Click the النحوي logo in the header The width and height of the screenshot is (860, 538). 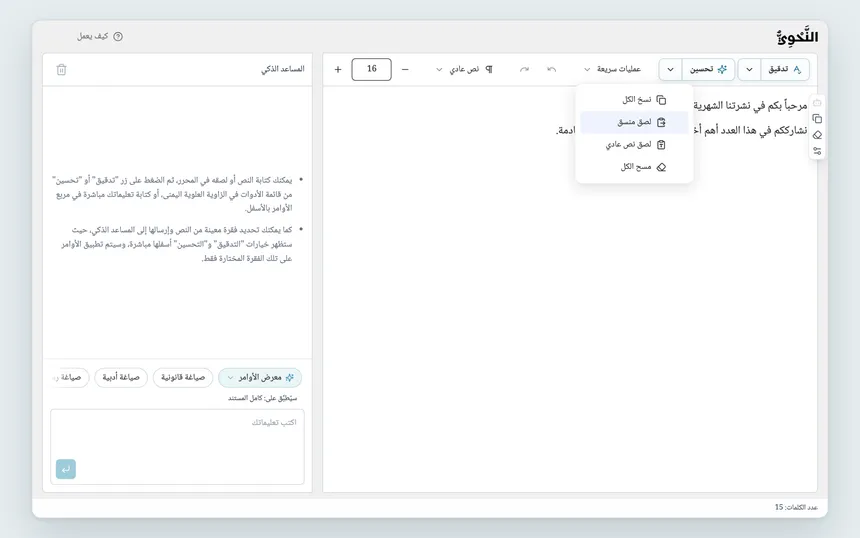797,37
